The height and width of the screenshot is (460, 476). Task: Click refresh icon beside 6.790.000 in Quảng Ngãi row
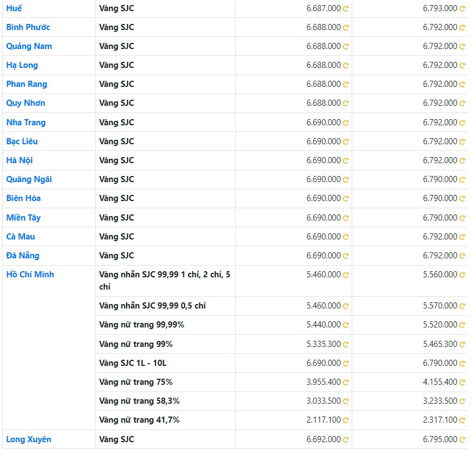(x=462, y=180)
